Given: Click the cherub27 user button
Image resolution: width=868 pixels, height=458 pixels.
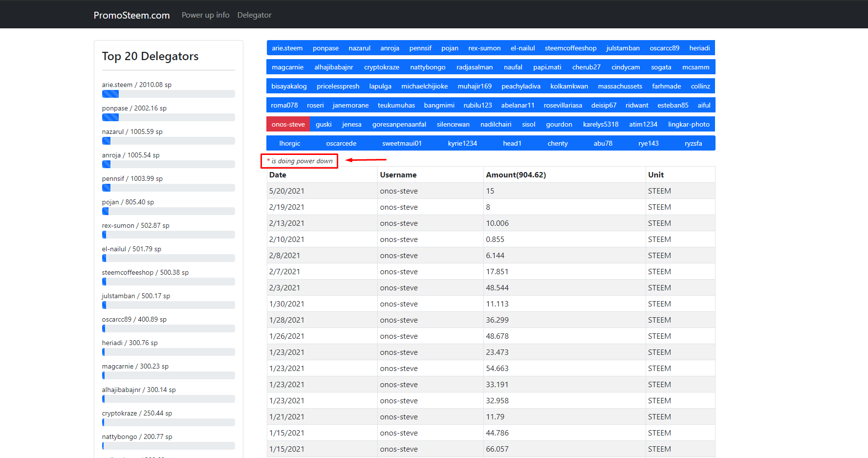Looking at the screenshot, I should (x=586, y=67).
